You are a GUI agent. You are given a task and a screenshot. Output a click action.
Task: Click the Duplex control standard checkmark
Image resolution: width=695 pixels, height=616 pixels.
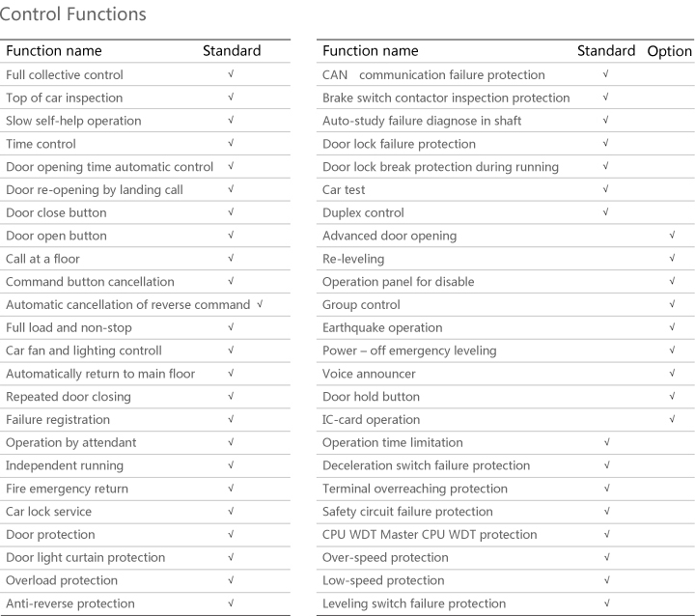605,212
